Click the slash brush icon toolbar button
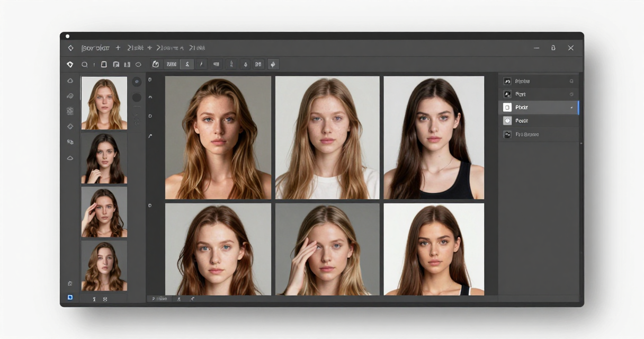Screen dimensions: 644x339 pos(201,65)
